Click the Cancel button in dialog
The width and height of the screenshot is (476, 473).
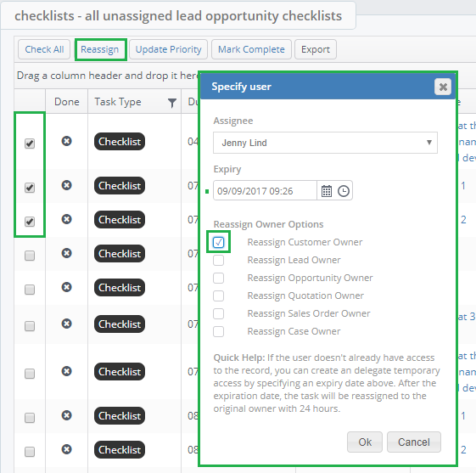pyautogui.click(x=414, y=442)
